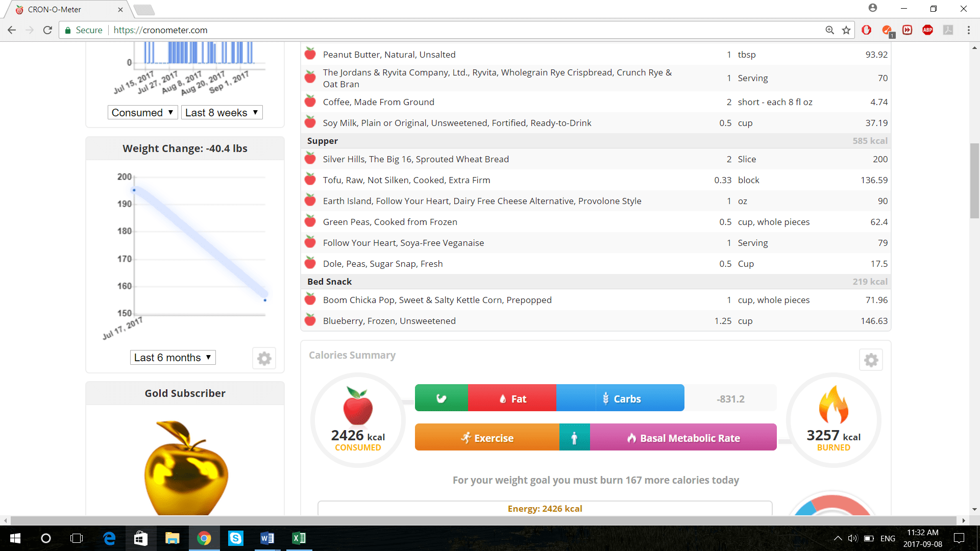Screen dimensions: 980x551
Task: Select Dole, Peas, Sugar Snap, Fresh entry
Action: pos(596,264)
